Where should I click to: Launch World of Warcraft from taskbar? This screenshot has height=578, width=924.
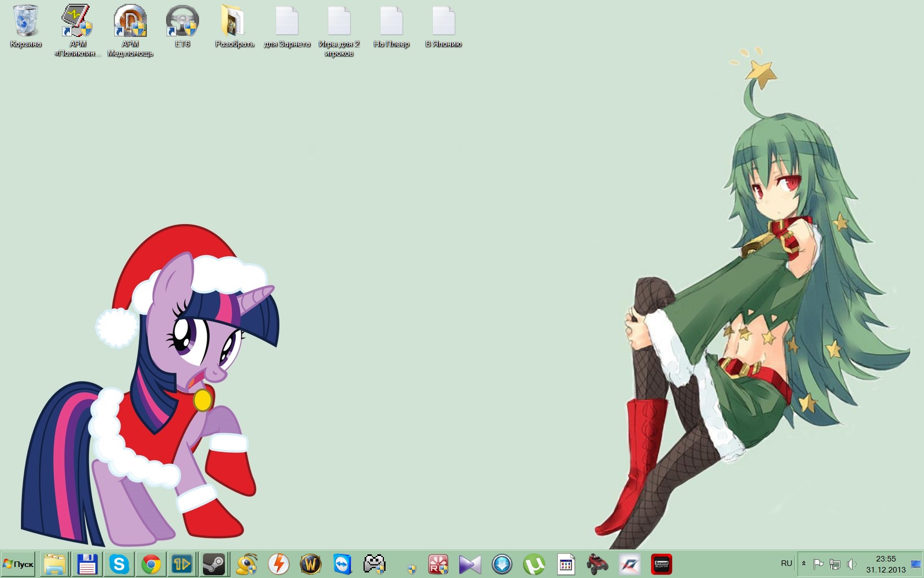(x=311, y=564)
